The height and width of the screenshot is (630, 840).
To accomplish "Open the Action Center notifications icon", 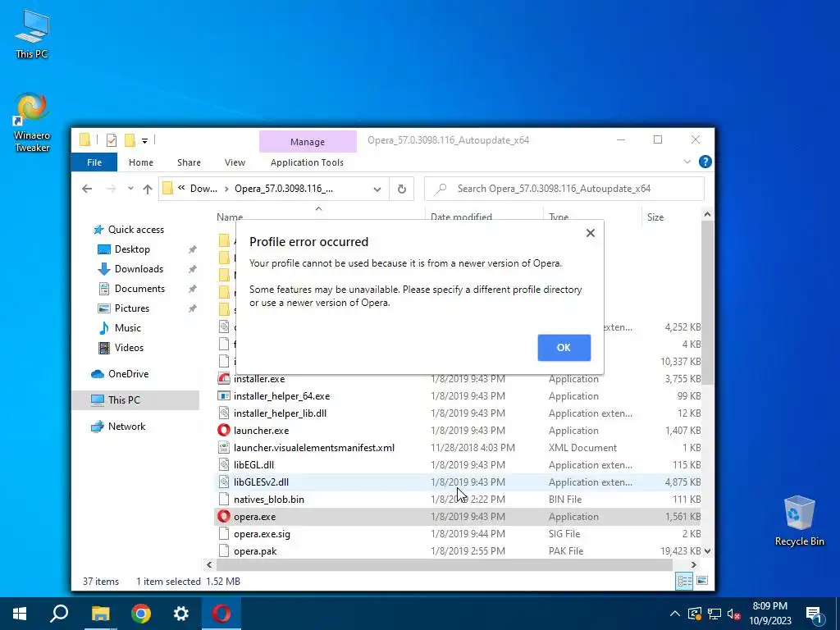I will [813, 614].
